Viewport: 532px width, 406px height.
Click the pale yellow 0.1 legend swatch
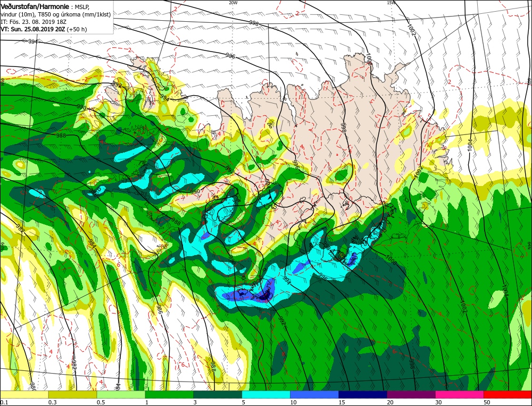click(24, 394)
